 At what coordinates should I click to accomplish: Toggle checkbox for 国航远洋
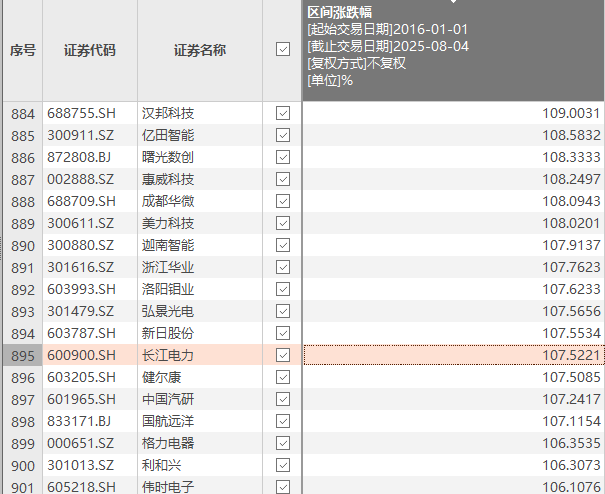click(283, 421)
